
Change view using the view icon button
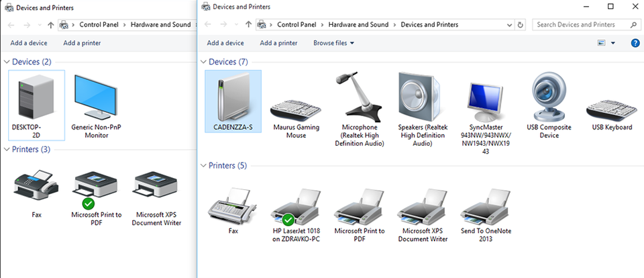[602, 43]
